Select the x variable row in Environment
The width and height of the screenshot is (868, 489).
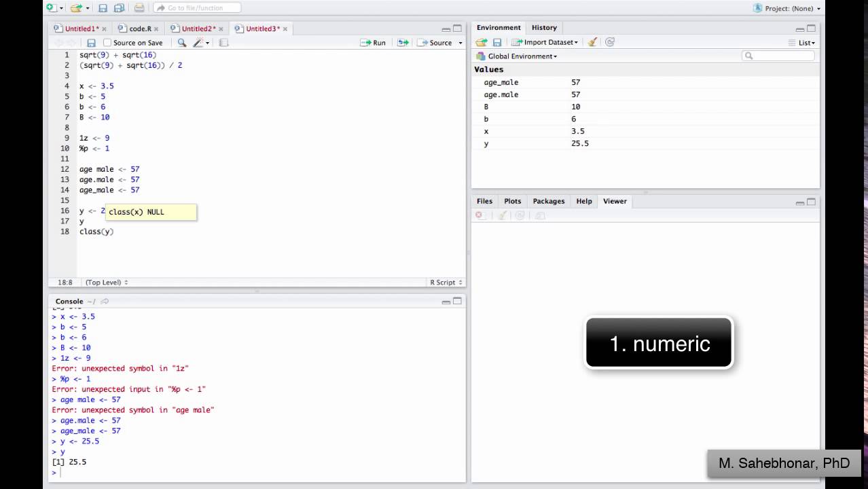[x=645, y=131]
